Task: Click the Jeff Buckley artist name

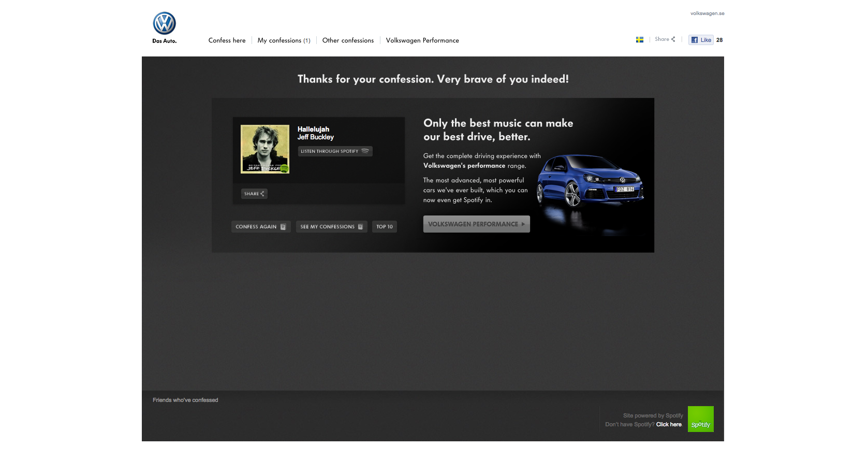Action: click(315, 137)
